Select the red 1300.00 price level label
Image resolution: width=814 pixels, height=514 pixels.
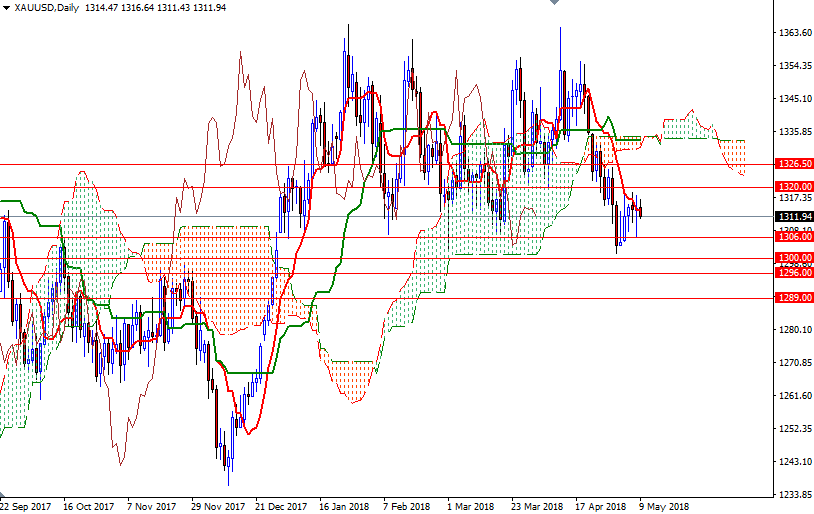coord(793,258)
